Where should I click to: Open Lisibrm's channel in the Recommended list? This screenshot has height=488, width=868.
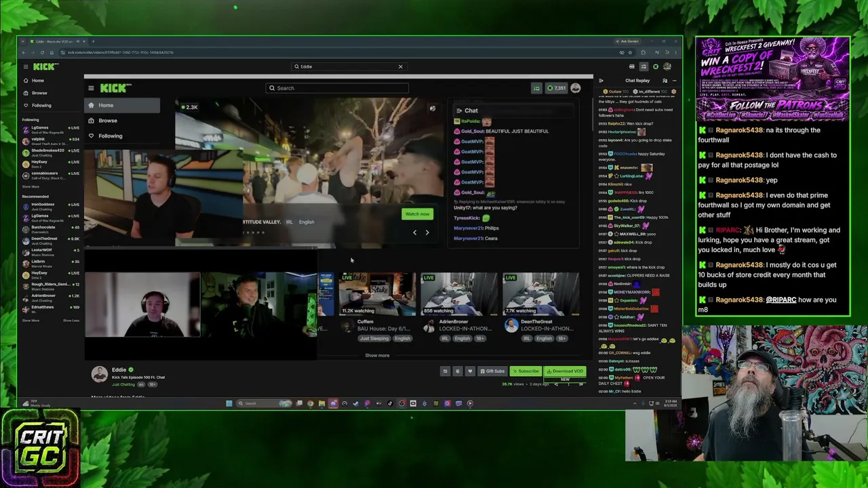[51, 263]
